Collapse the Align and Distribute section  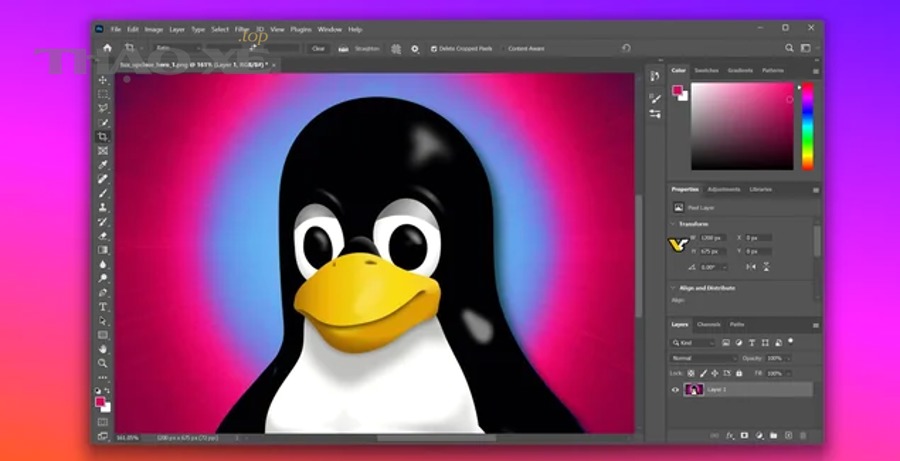click(673, 288)
